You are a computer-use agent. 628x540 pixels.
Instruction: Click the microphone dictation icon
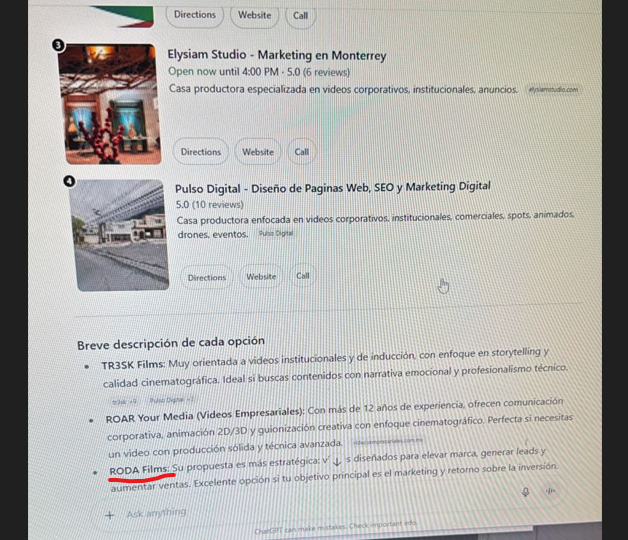click(526, 491)
